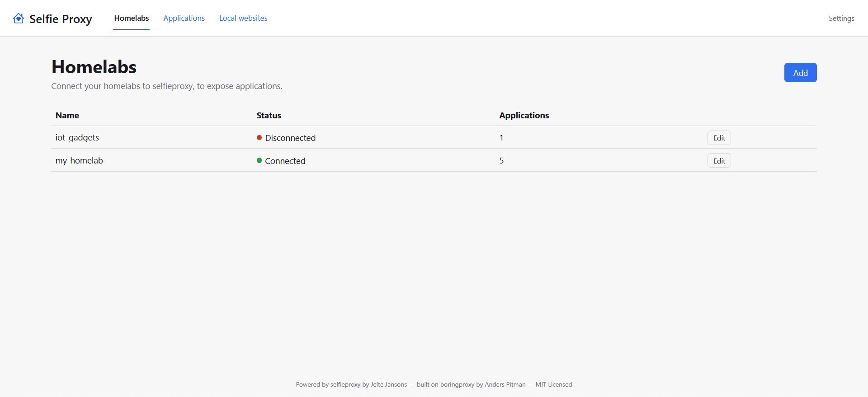The width and height of the screenshot is (868, 397).
Task: Click the application count 1 for iot-gadgets
Action: [x=501, y=137]
